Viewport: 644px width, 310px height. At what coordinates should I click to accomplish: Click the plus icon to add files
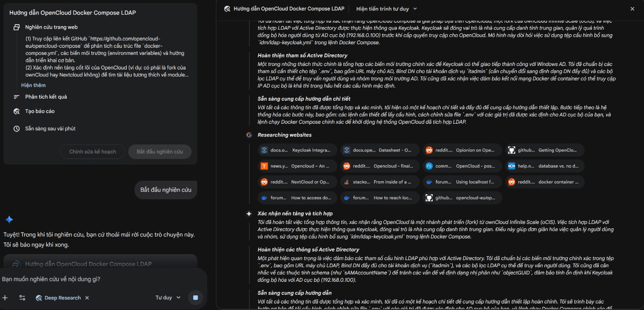tap(6, 298)
